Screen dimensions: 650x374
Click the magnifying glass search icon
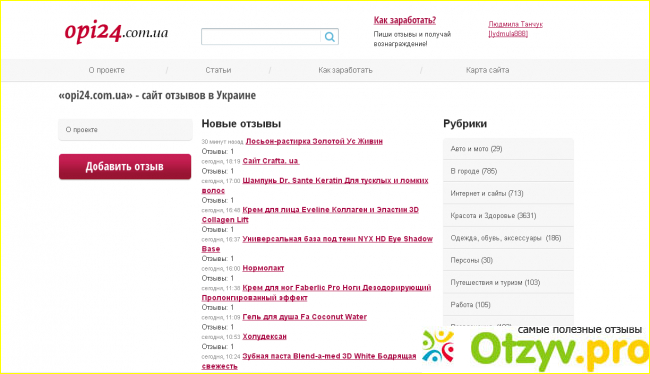330,37
